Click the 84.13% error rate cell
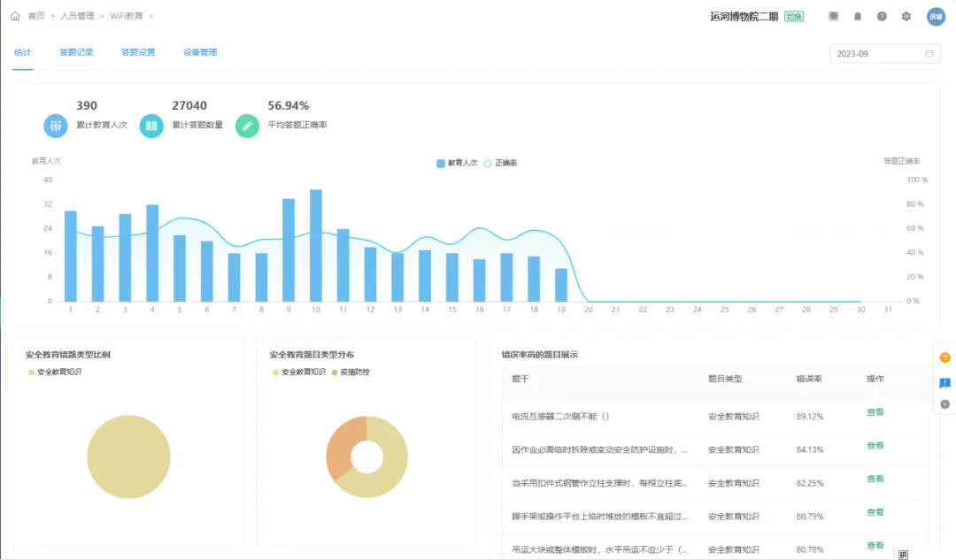This screenshot has height=560, width=956. (x=810, y=449)
